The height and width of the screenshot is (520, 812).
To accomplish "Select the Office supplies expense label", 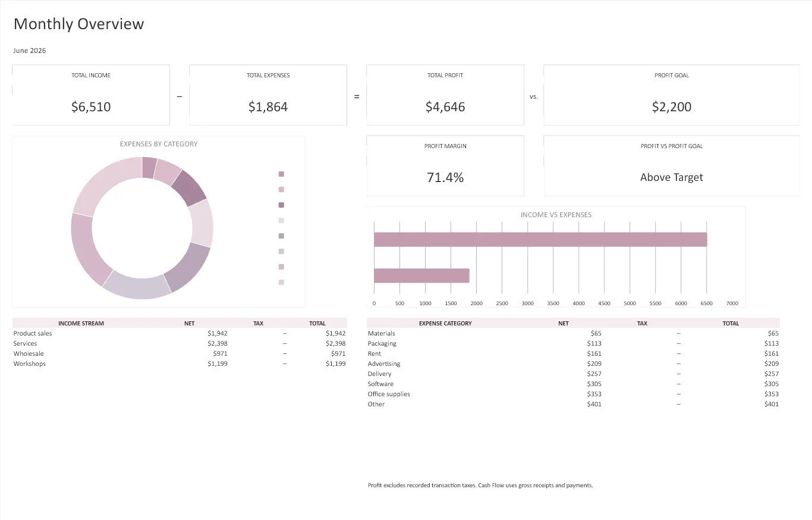I will [389, 394].
